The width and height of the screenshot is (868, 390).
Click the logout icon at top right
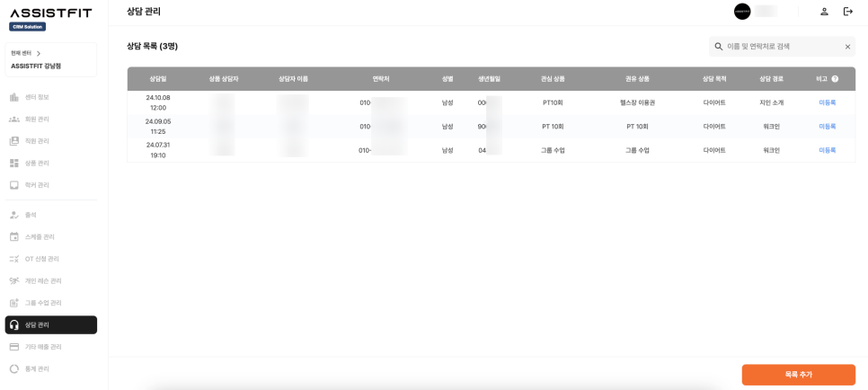coord(847,12)
